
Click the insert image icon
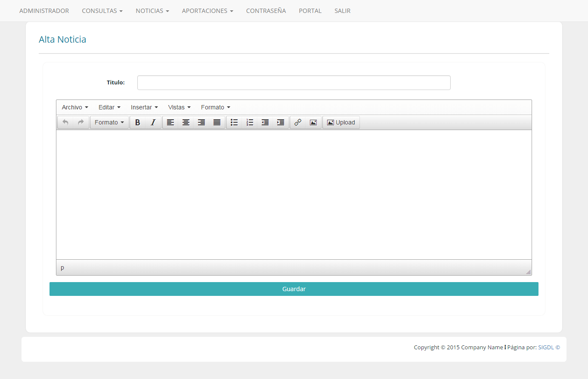click(313, 122)
